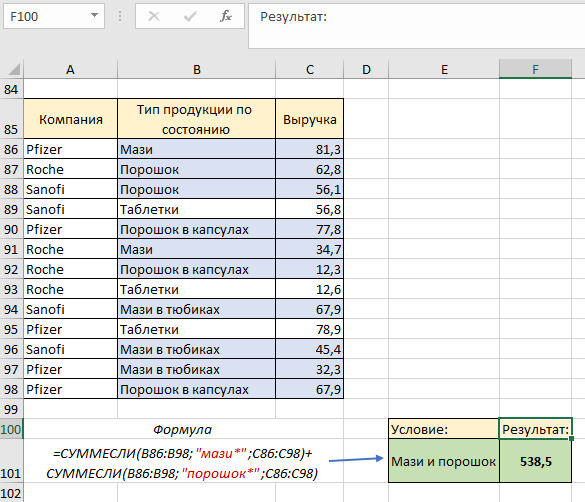This screenshot has height=502, width=585.
Task: Click the Insert Function fx icon
Action: (226, 16)
